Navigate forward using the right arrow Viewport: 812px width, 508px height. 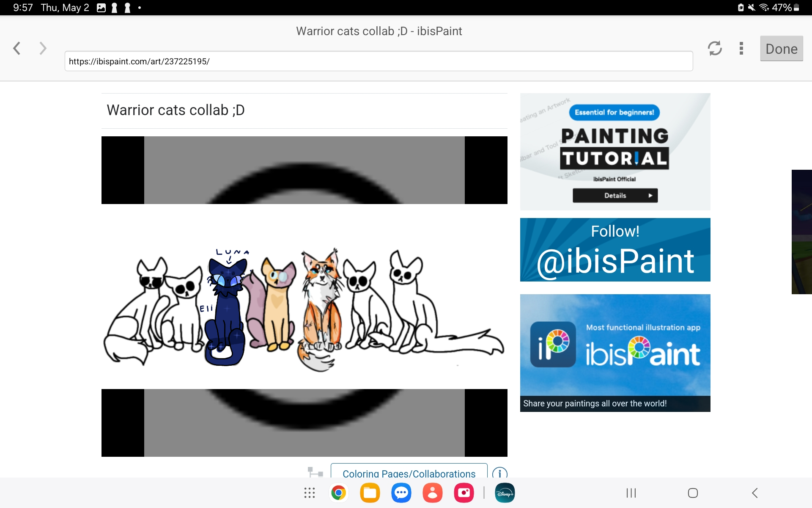(x=42, y=48)
